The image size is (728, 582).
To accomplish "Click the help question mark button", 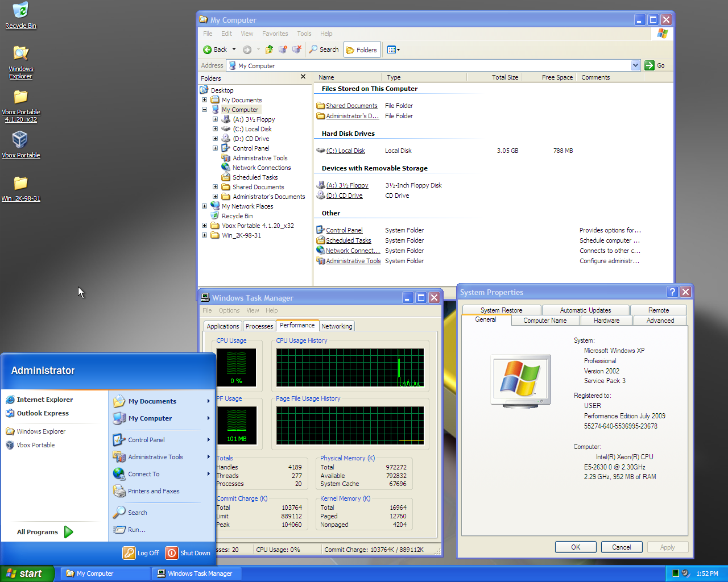I will (x=672, y=292).
